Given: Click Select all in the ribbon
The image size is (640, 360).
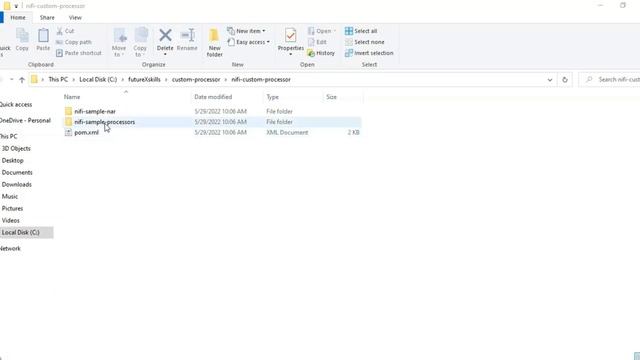Looking at the screenshot, I should click(361, 31).
